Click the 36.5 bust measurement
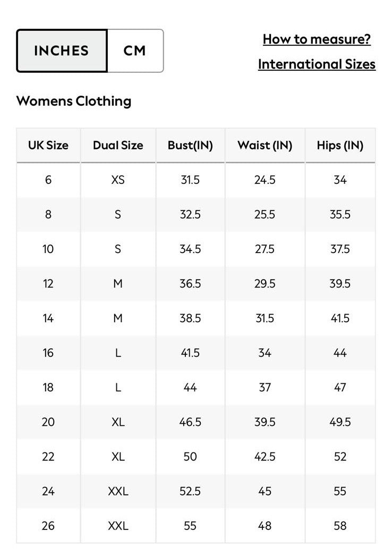The height and width of the screenshot is (555, 392). 190,284
